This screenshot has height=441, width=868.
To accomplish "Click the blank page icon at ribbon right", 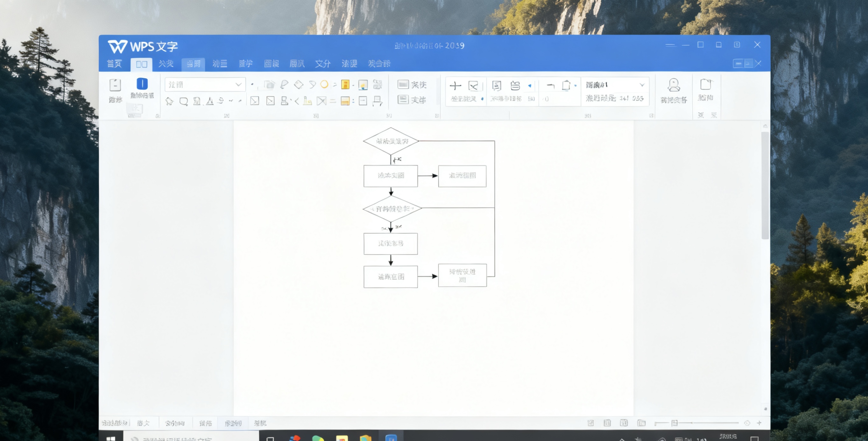I will 705,85.
